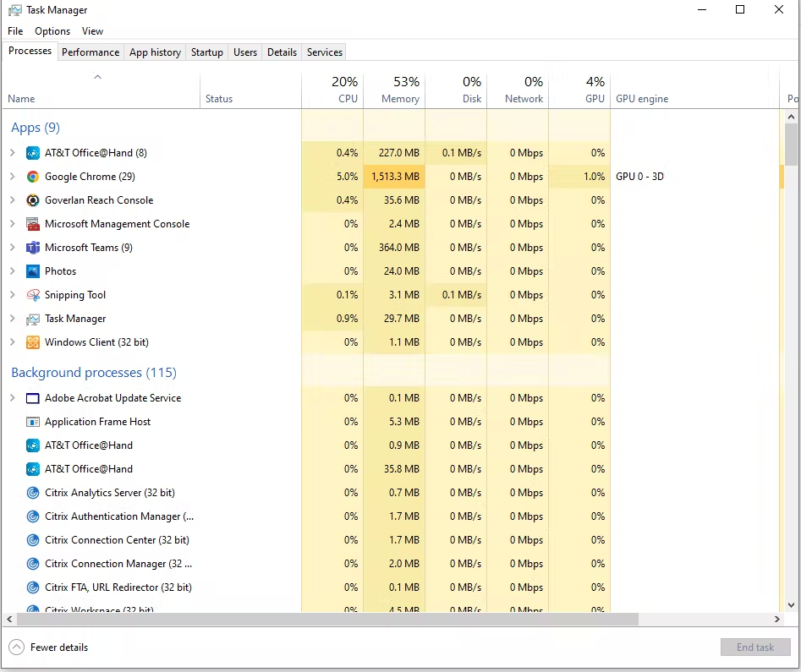
Task: Open the Options menu
Action: (x=52, y=31)
